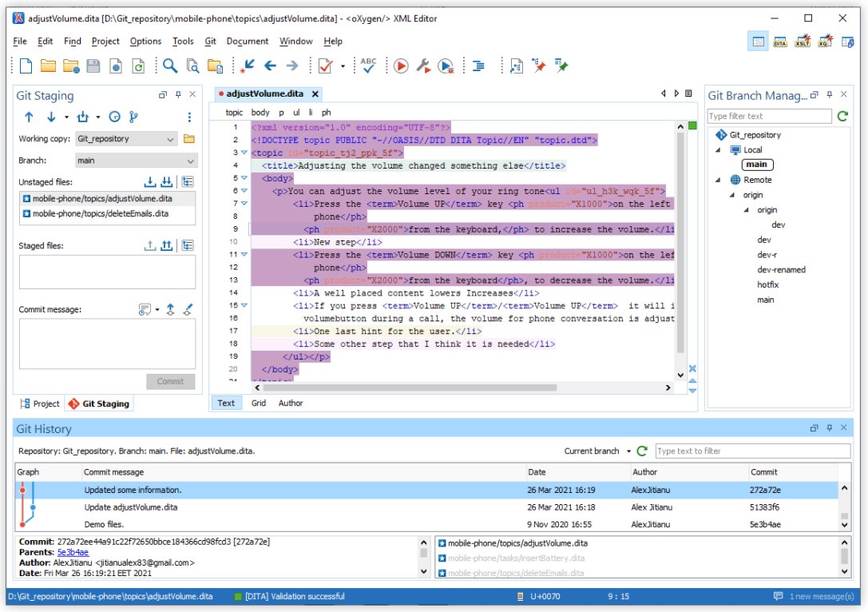
Task: Click the Commit button
Action: tap(171, 382)
